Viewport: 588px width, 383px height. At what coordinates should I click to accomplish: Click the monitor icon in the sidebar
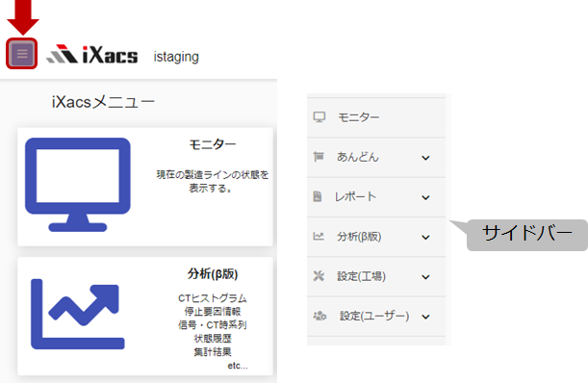tap(320, 117)
